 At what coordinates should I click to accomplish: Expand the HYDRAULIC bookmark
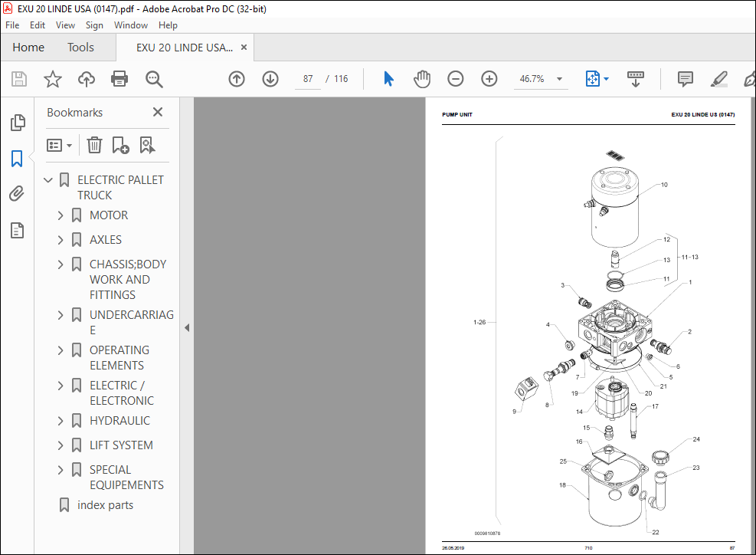(61, 421)
